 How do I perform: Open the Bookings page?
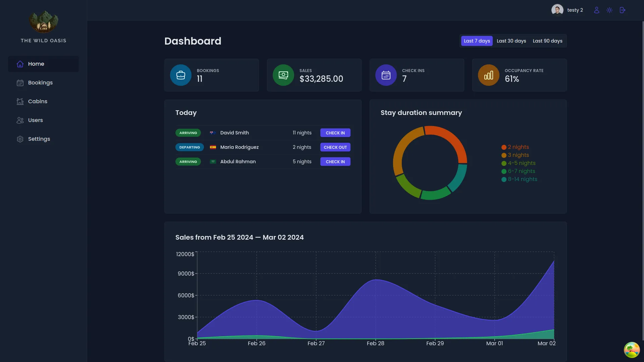(44, 83)
